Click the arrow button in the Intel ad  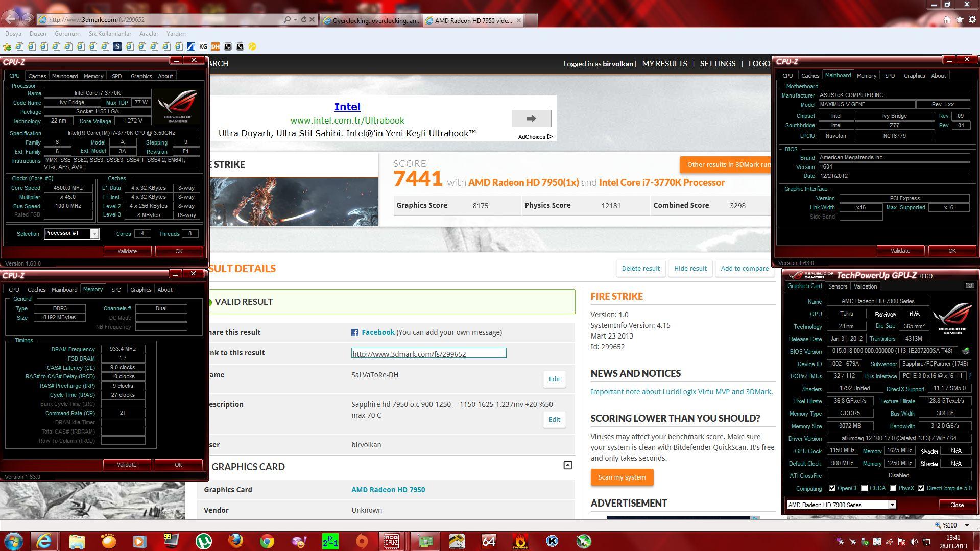coord(531,118)
